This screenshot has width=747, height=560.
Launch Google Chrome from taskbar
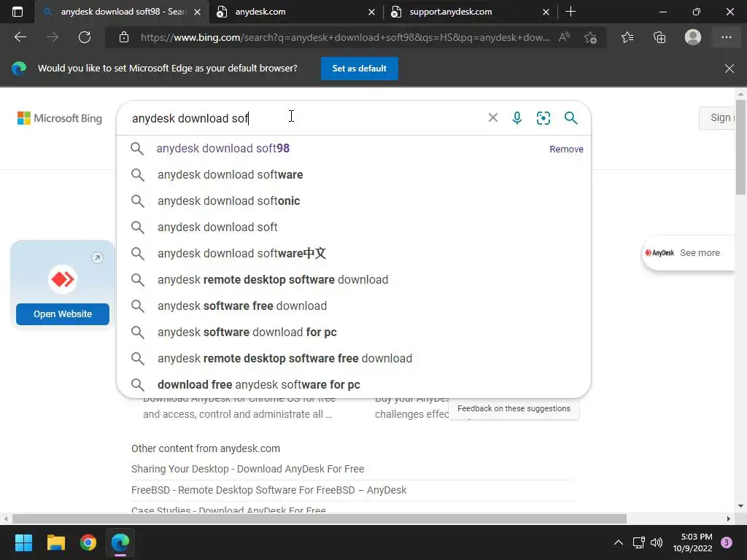(x=88, y=542)
